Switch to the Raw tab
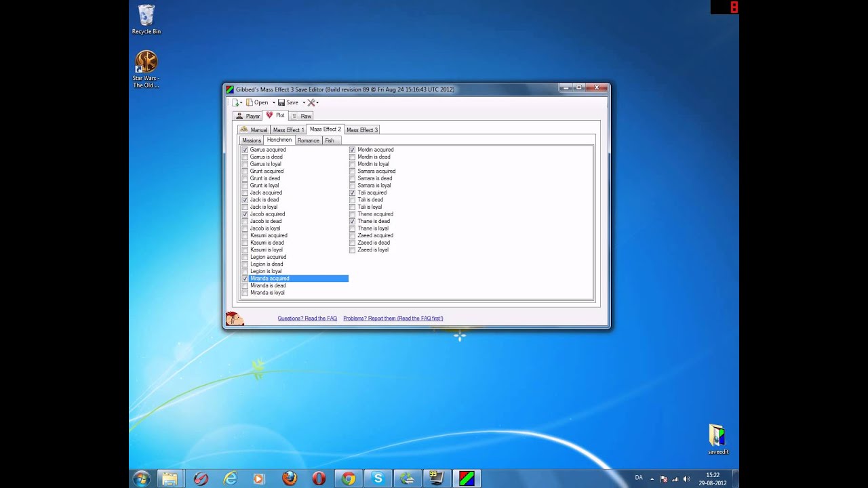868x488 pixels. coord(302,116)
